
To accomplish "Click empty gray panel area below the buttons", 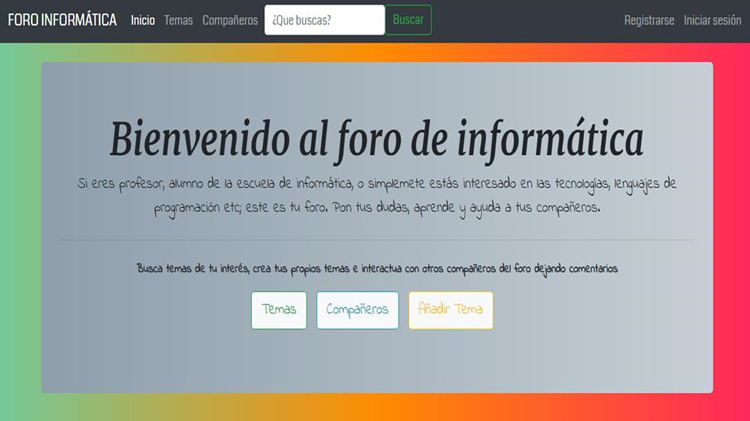I will click(376, 362).
